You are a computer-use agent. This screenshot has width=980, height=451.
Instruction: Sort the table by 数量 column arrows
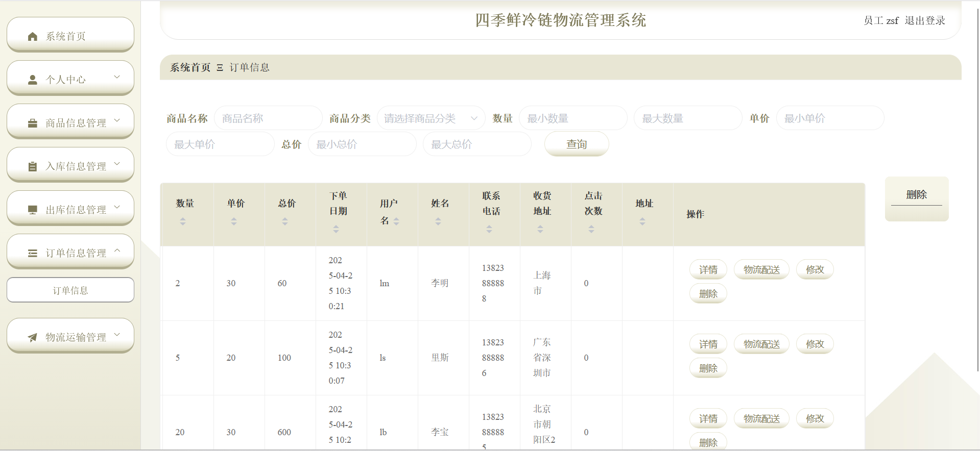pyautogui.click(x=183, y=221)
